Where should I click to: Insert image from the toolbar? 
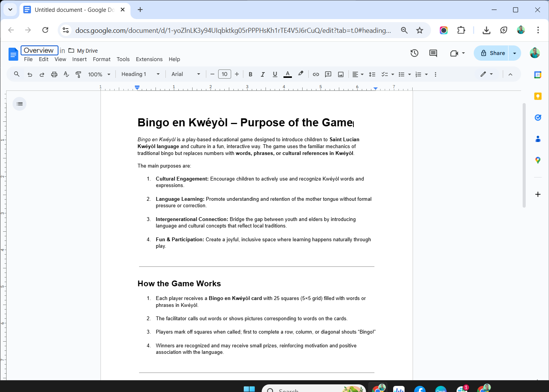(x=341, y=74)
